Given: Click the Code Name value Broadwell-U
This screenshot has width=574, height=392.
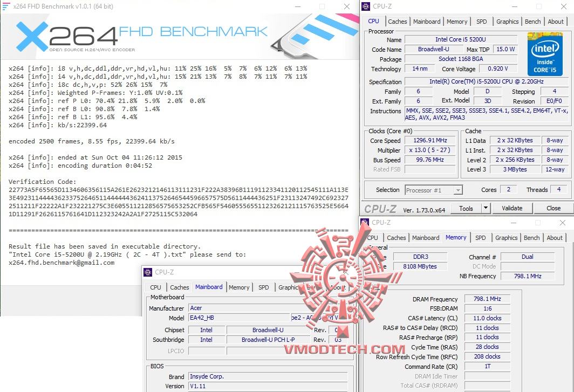Looking at the screenshot, I should click(x=433, y=49).
